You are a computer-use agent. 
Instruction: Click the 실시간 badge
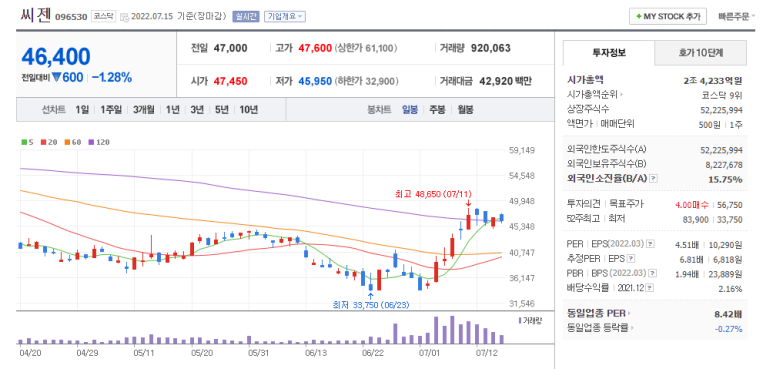click(245, 16)
